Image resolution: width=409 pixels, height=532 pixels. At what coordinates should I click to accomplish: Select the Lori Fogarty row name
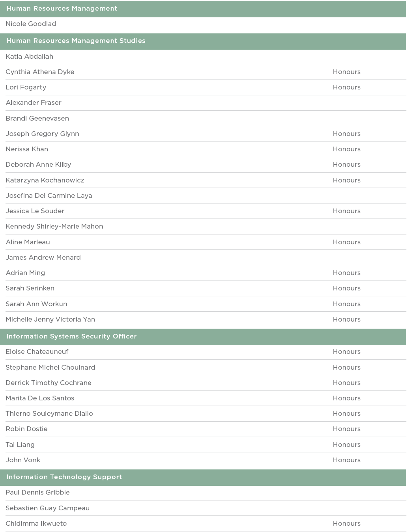[26, 87]
